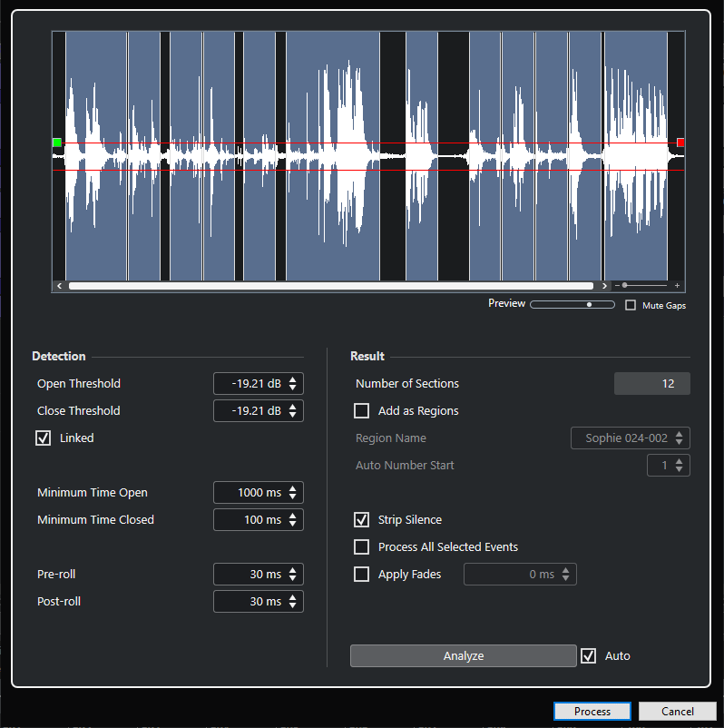
Task: Enable the Mute Gaps checkbox
Action: click(x=631, y=305)
